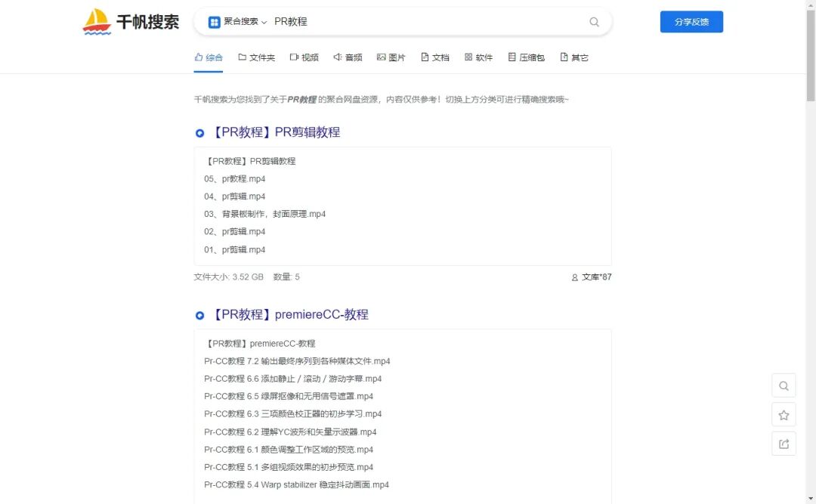Click the 文件大小: 3.52 GB text

point(228,277)
